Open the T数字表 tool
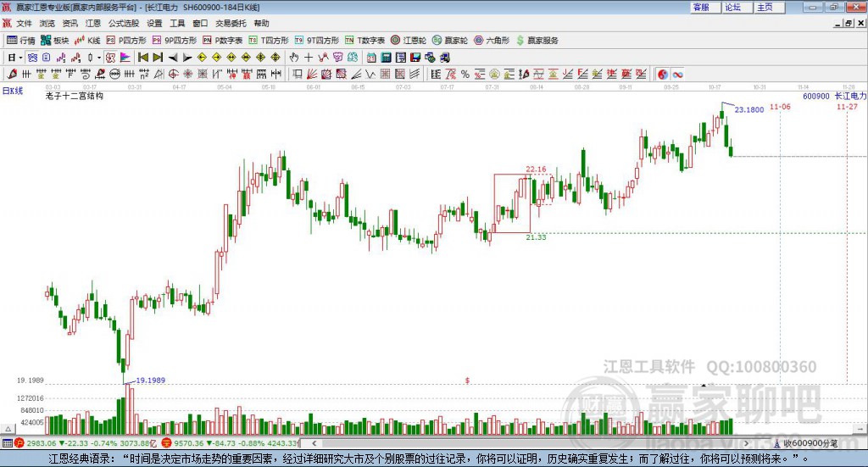The height and width of the screenshot is (467, 868). (364, 41)
